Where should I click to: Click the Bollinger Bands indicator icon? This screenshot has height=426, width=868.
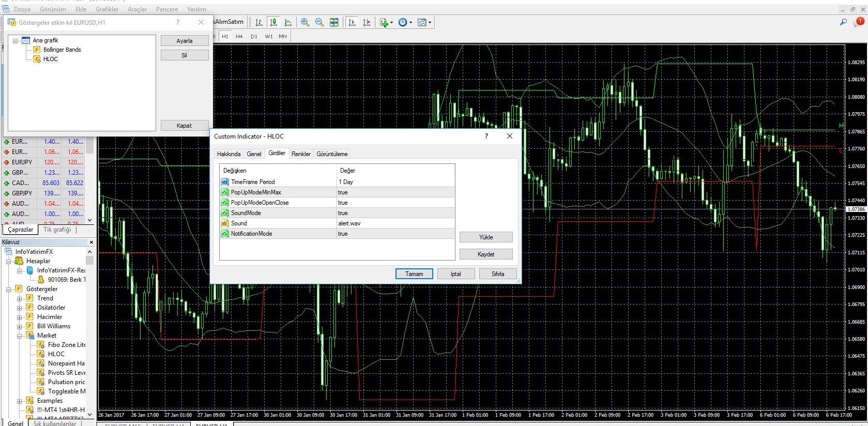tap(37, 50)
